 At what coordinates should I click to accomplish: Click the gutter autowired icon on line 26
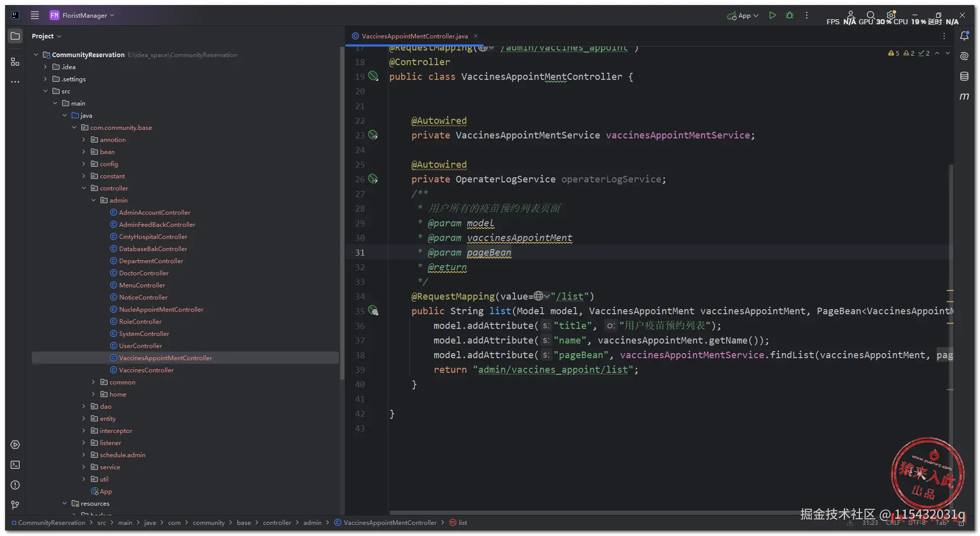[x=373, y=179]
